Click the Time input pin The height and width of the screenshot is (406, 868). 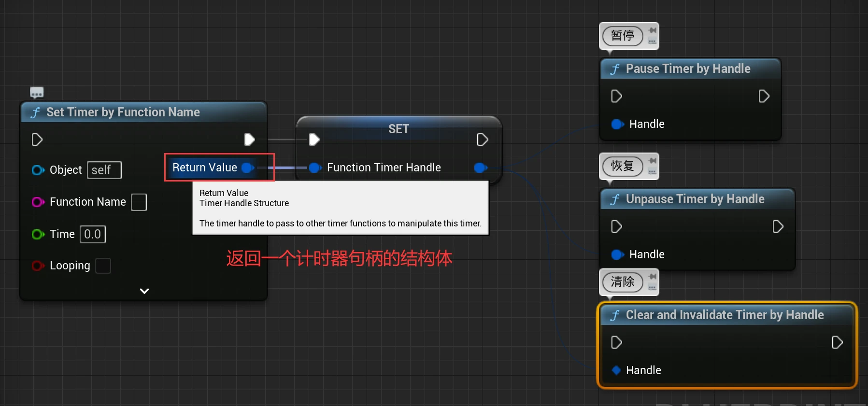(x=38, y=234)
